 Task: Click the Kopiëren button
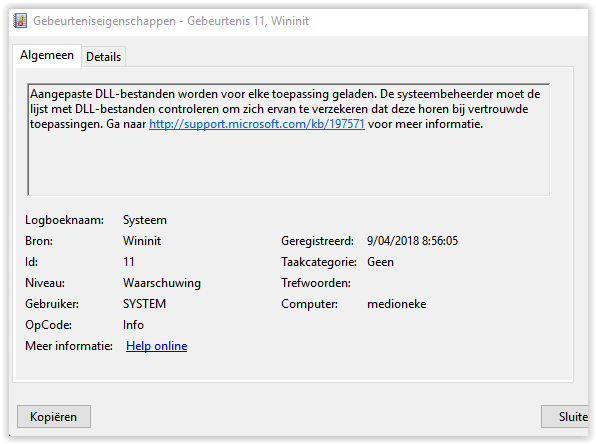(54, 417)
